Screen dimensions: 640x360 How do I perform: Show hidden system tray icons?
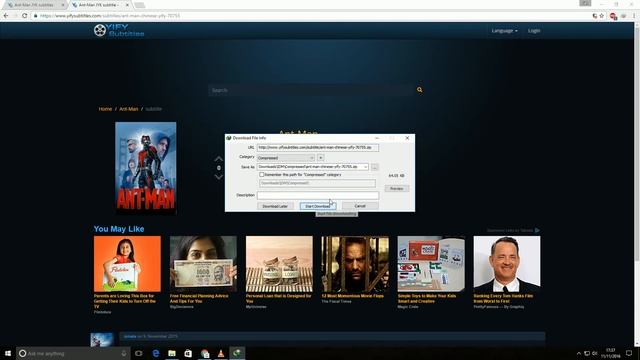point(579,353)
